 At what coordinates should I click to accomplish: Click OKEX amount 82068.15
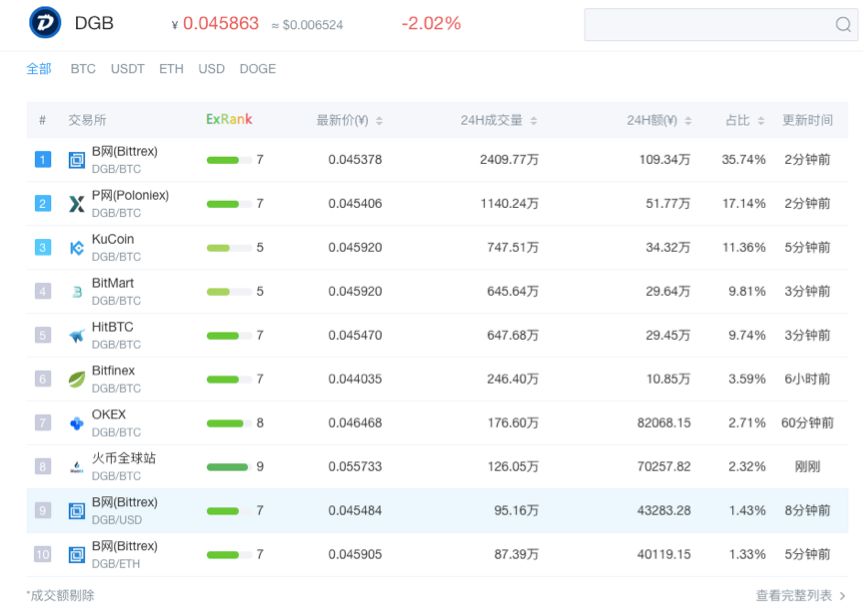coord(664,423)
